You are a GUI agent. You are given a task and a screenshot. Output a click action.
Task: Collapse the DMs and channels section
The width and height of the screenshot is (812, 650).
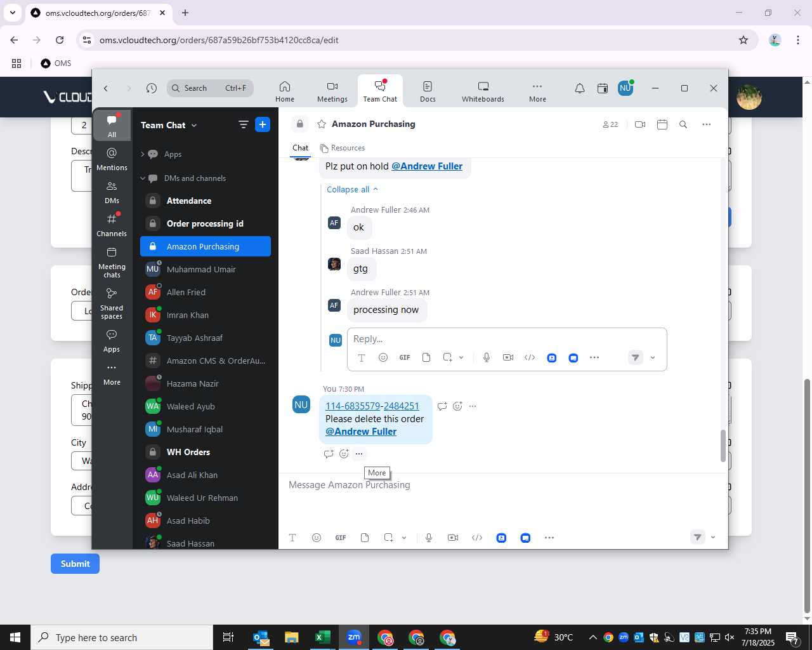[x=143, y=178]
